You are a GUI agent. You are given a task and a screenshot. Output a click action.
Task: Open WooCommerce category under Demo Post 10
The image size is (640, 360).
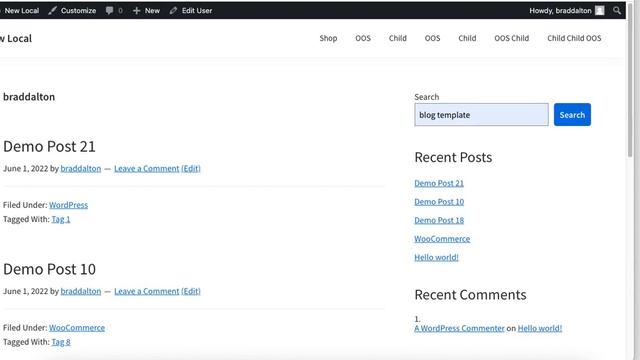click(77, 328)
